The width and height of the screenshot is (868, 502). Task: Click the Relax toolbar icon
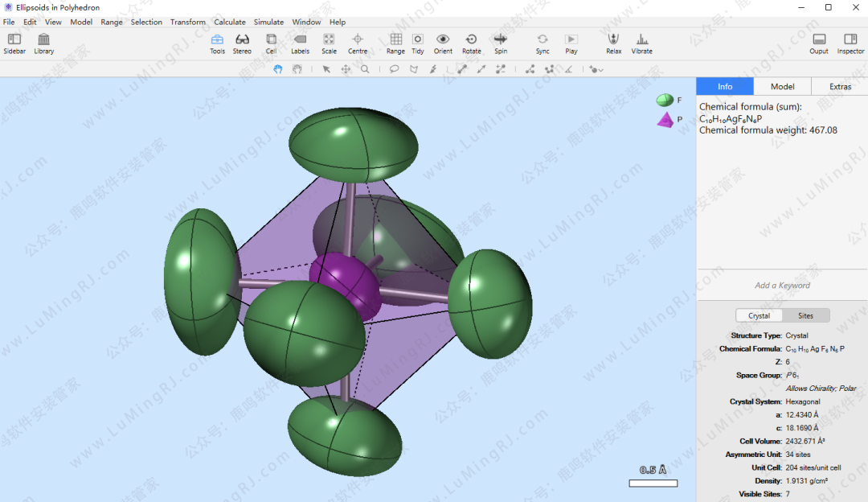point(613,43)
